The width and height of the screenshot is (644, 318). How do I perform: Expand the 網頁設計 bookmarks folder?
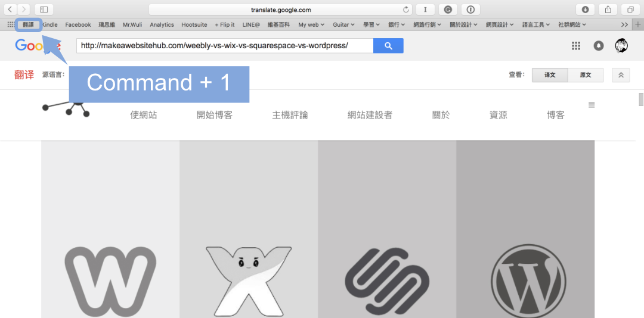click(x=500, y=24)
